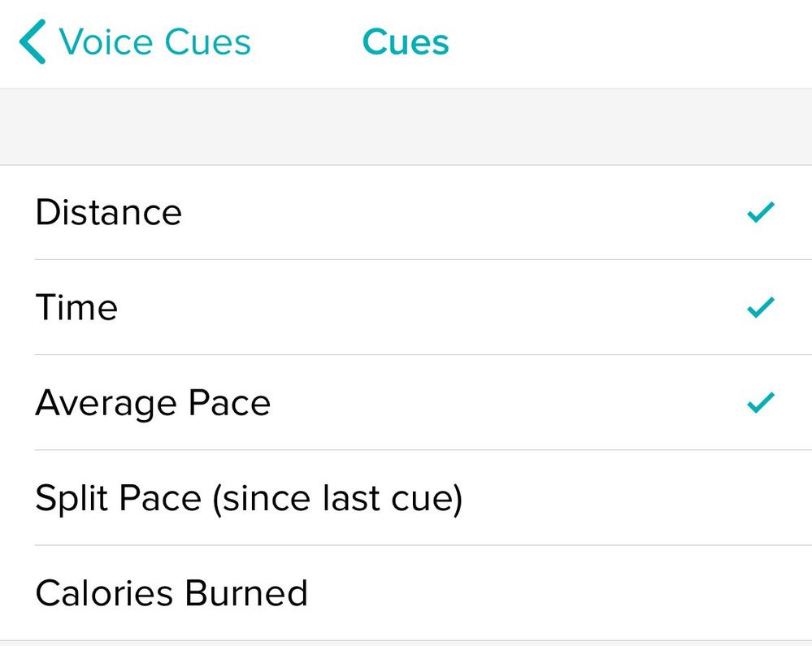Disable the Time cue via its label
The height and width of the screenshot is (646, 812).
[76, 308]
